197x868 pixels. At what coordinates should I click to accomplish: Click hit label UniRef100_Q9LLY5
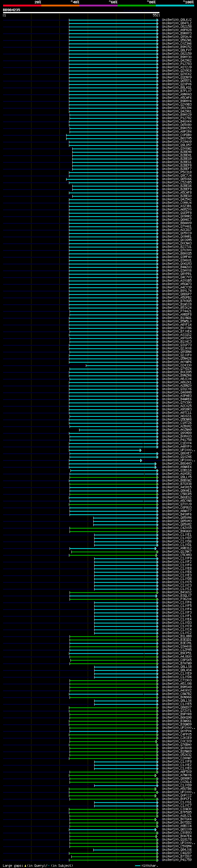(x=177, y=477)
